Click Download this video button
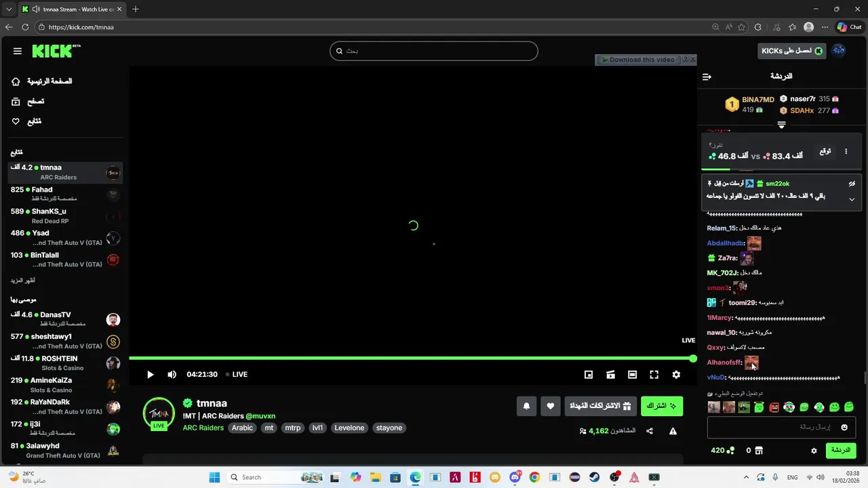868x488 pixels. 637,60
